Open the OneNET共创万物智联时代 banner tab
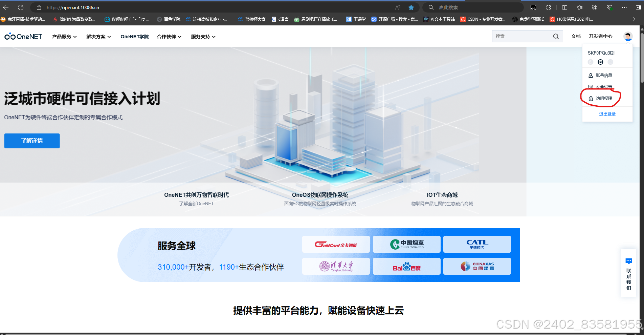 [196, 199]
